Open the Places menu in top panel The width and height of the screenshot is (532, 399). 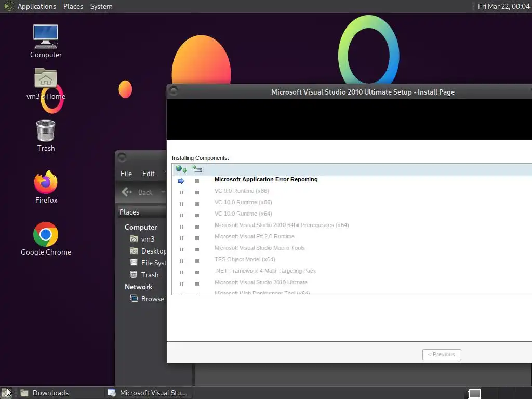pos(73,6)
